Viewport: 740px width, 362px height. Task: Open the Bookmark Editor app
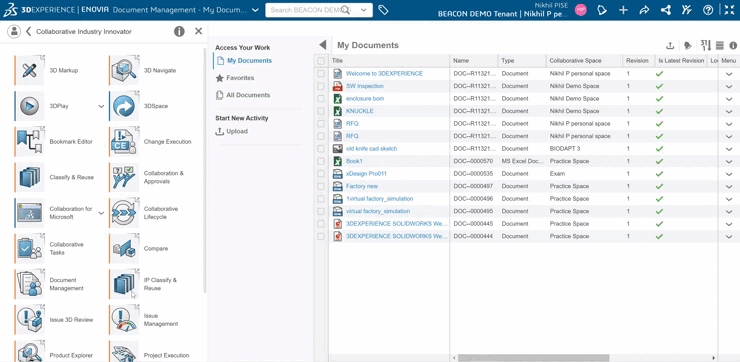29,142
